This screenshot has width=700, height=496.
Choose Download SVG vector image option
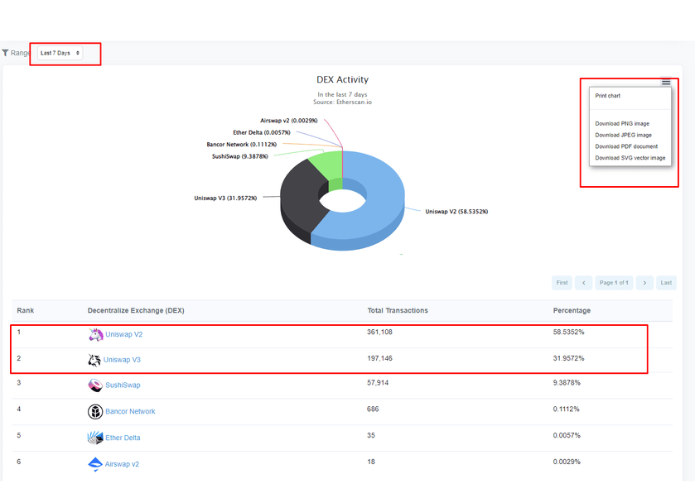[630, 158]
